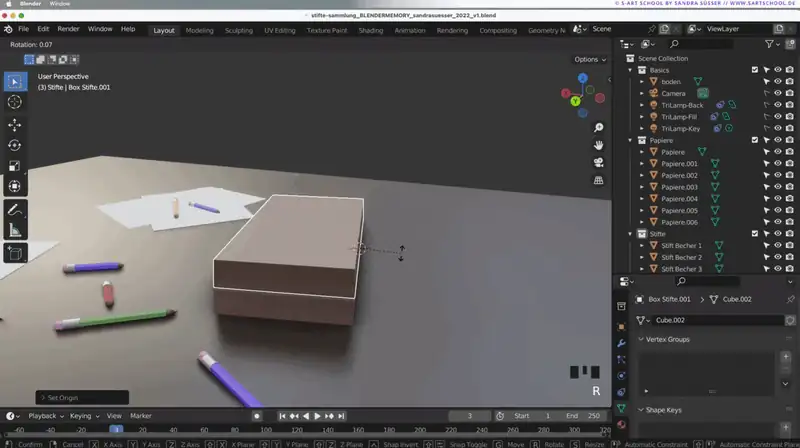This screenshot has height=448, width=800.
Task: Jump to the first frame
Action: [x=282, y=416]
